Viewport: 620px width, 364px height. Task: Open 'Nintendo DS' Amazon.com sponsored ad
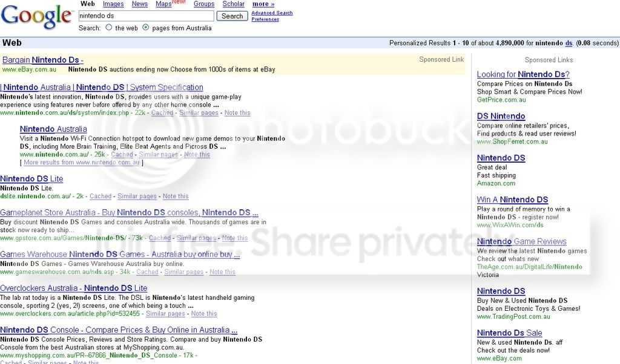tap(501, 158)
